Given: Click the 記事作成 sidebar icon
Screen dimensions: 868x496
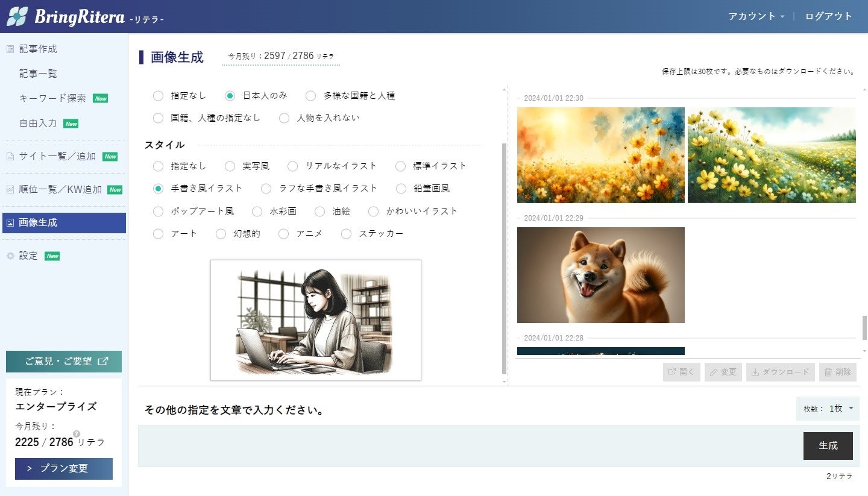Looking at the screenshot, I should (x=10, y=49).
